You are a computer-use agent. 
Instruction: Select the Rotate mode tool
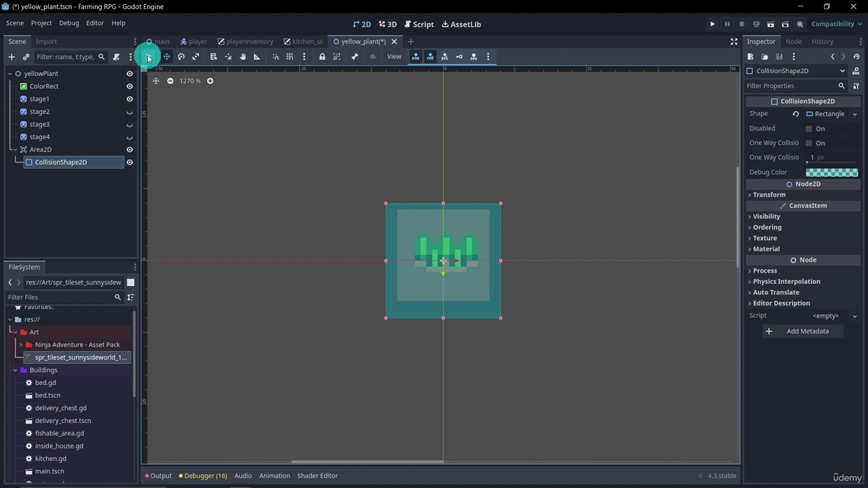(x=181, y=57)
